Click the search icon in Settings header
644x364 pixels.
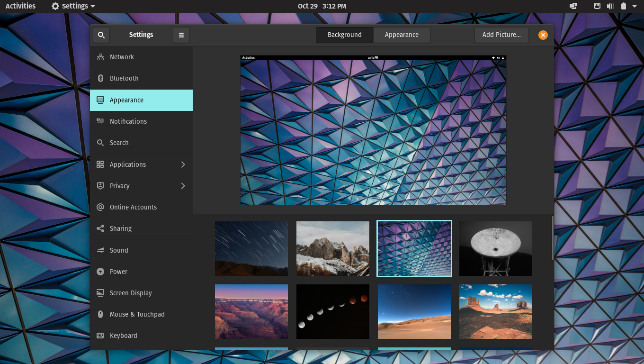[x=101, y=35]
